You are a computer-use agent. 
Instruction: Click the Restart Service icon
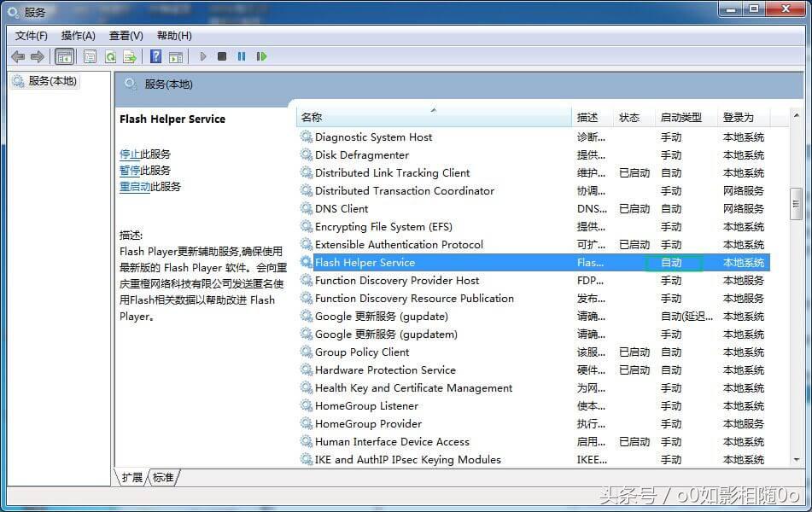262,56
